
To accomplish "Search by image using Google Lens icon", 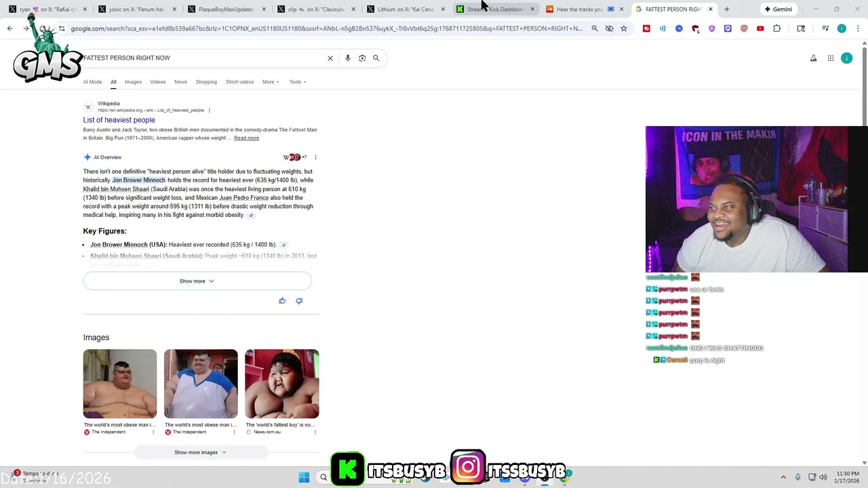I will point(362,58).
